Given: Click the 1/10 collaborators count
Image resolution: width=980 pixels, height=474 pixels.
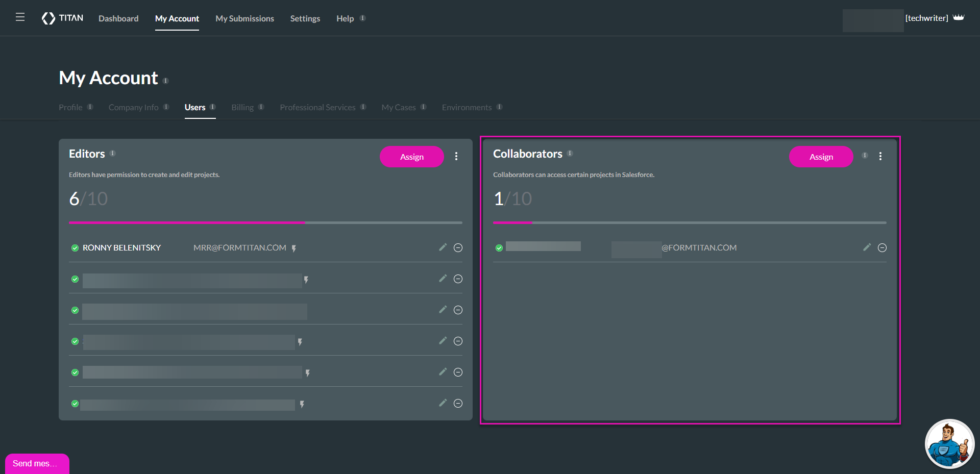Looking at the screenshot, I should 512,198.
